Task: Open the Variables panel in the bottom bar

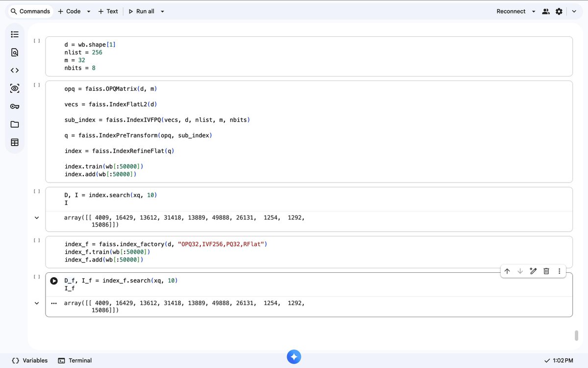Action: point(30,360)
